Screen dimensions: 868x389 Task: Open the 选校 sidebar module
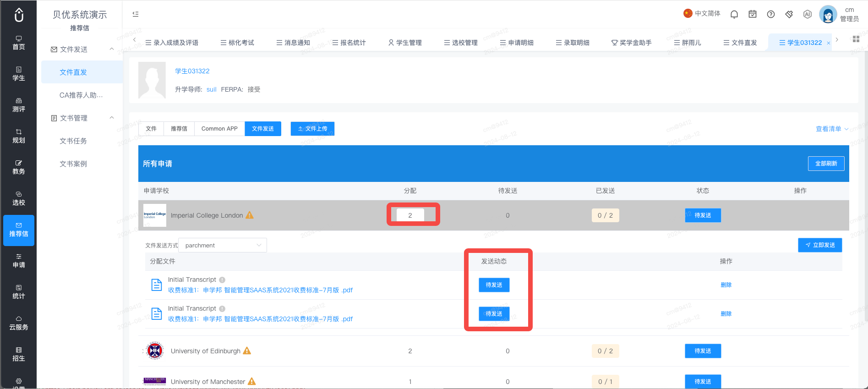(x=19, y=199)
